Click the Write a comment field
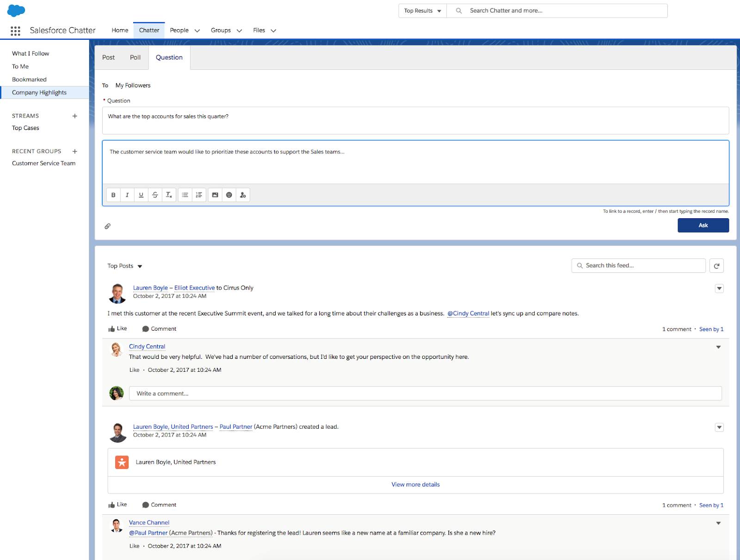Viewport: 740px width, 560px height. click(425, 394)
